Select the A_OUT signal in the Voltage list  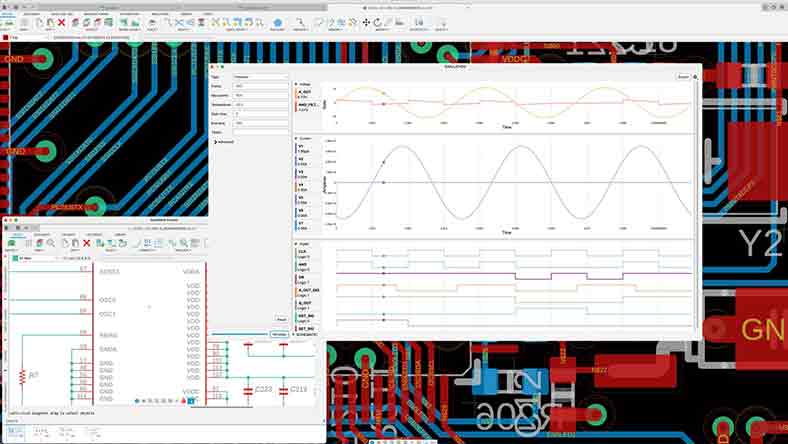[x=307, y=94]
